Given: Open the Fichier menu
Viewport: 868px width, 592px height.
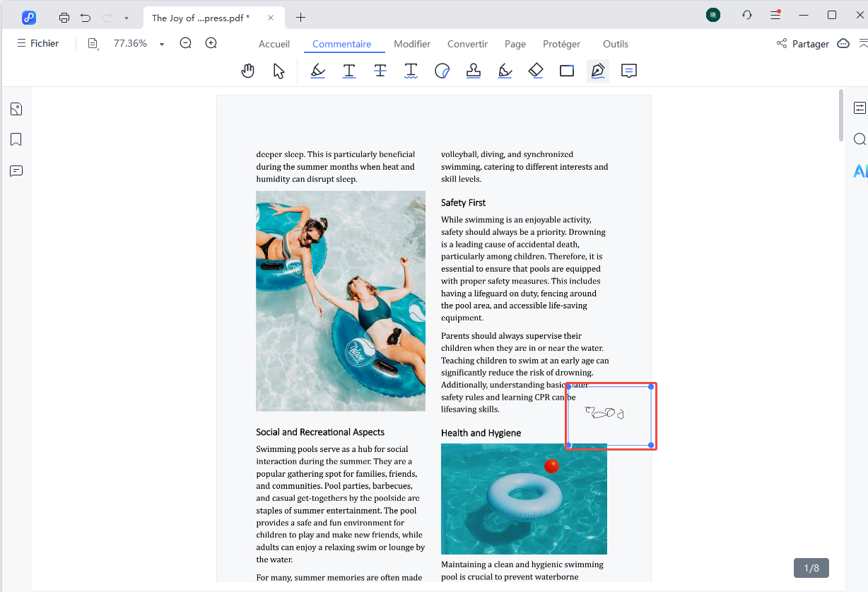Looking at the screenshot, I should tap(37, 43).
